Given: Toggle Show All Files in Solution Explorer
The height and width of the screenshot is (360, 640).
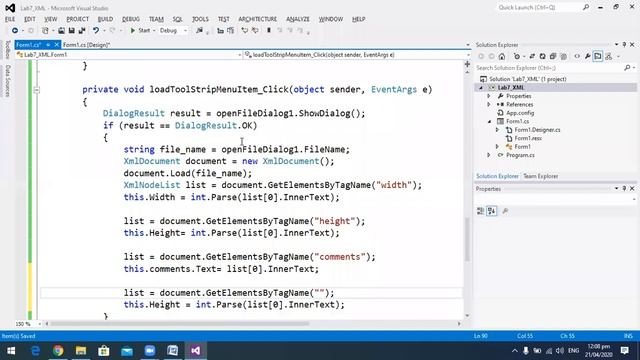Looking at the screenshot, I should point(564,57).
